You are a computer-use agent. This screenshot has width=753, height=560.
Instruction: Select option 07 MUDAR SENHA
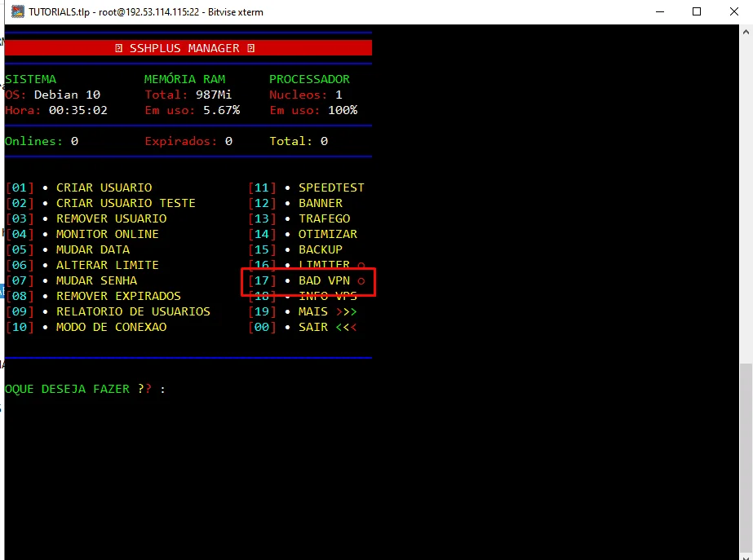(72, 280)
